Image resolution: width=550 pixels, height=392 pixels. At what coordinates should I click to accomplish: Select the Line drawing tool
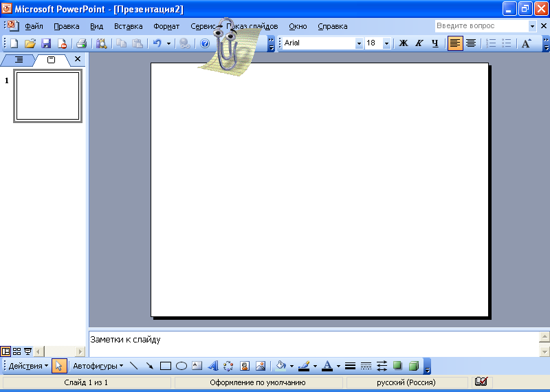[x=133, y=366]
